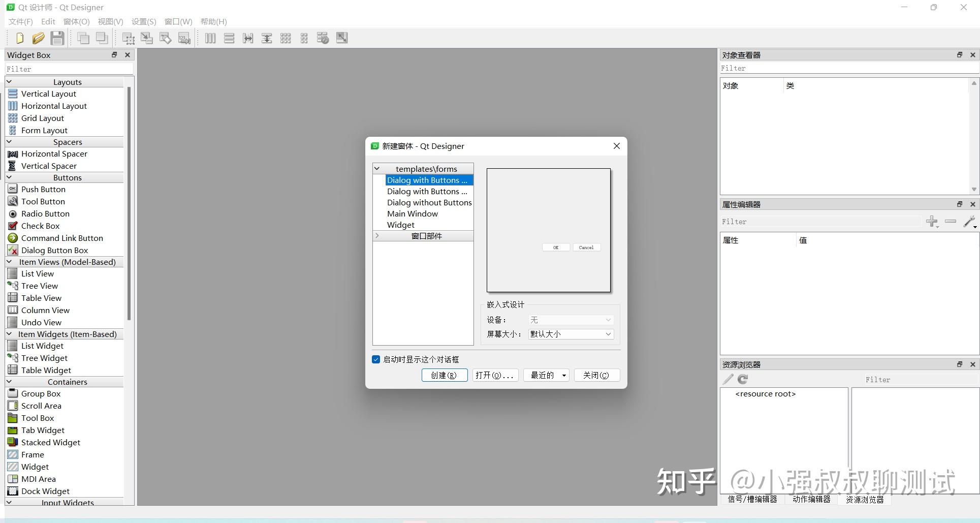Screen dimensions: 980x523
Task: Open an existing form file
Action: 39,38
